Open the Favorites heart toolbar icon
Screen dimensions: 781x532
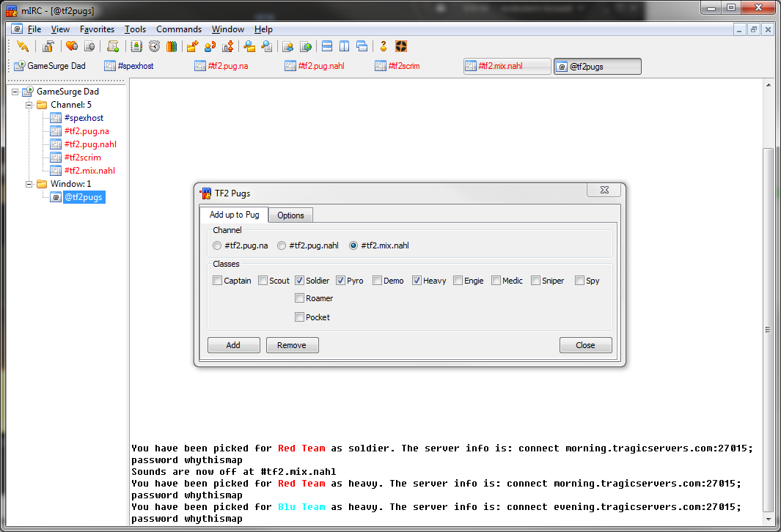pyautogui.click(x=72, y=46)
